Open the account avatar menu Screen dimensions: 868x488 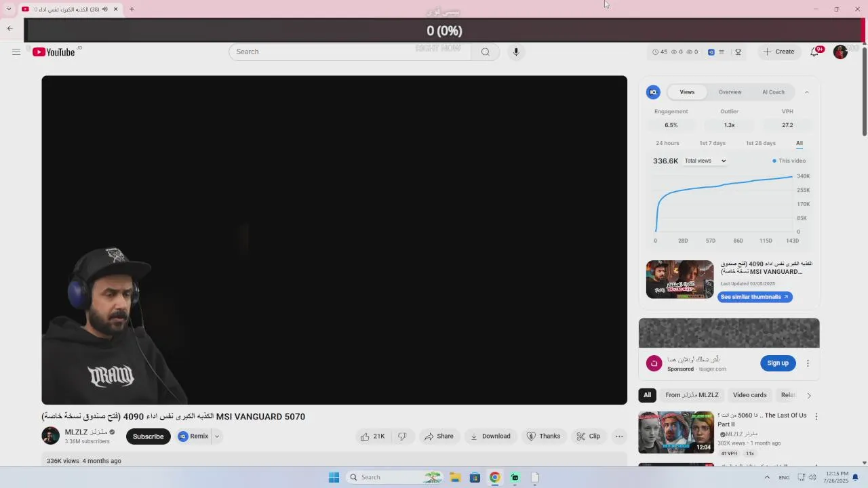tap(840, 52)
